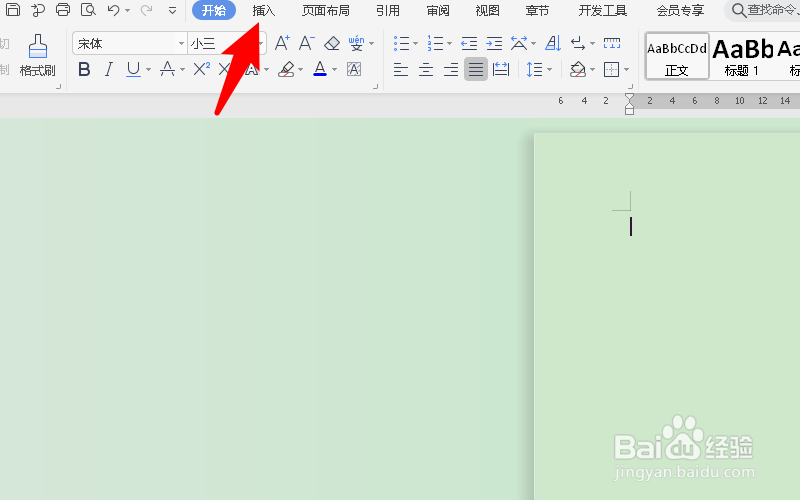
Task: Toggle Align Right paragraph alignment
Action: tap(451, 69)
